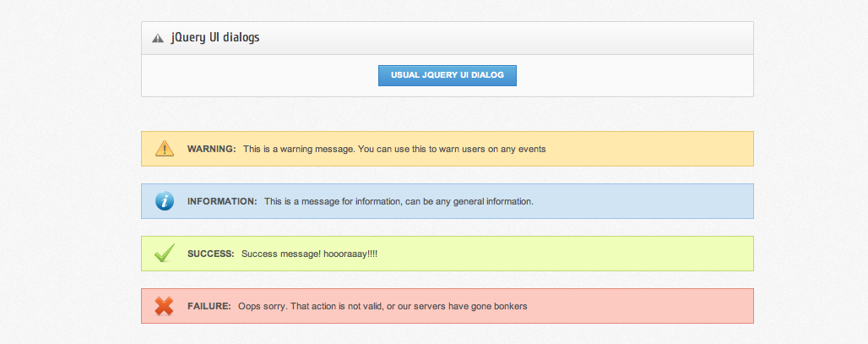This screenshot has width=868, height=344.
Task: Select the bold SUCCESS: label
Action: pyautogui.click(x=210, y=254)
